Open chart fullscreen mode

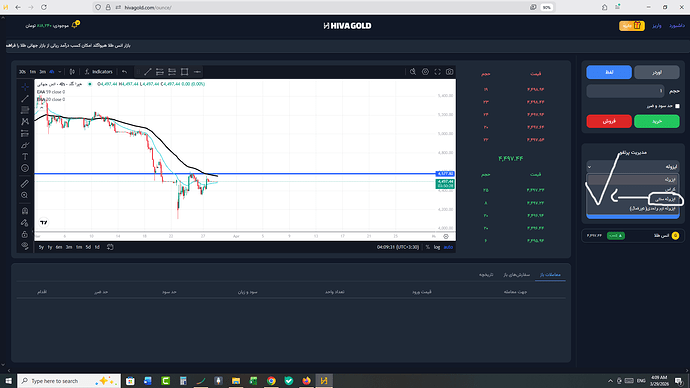[x=437, y=72]
